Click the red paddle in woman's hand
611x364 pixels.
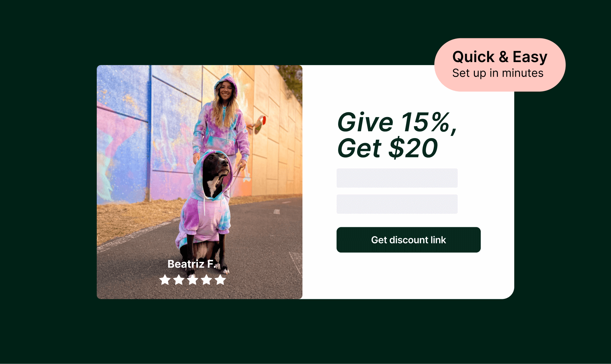(x=261, y=124)
